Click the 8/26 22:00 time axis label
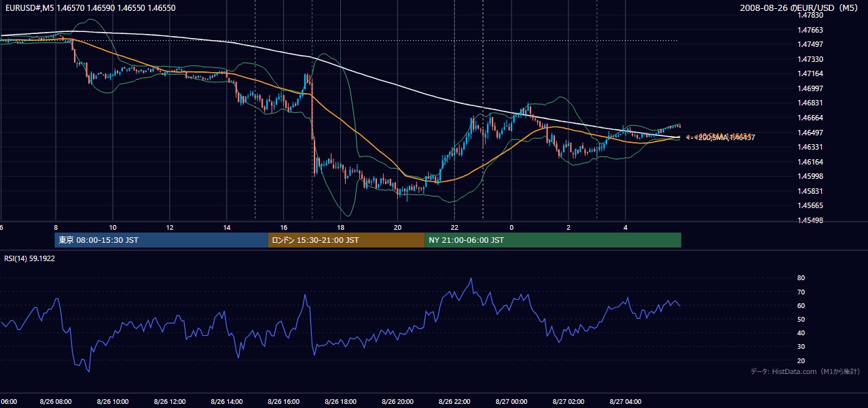Viewport: 868px width, 408px height. [x=455, y=401]
